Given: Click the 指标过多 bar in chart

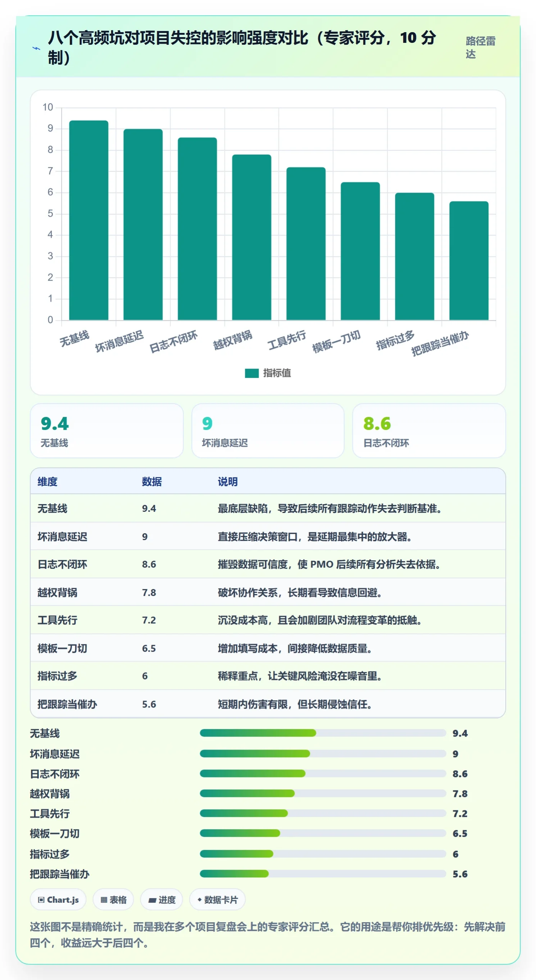Looking at the screenshot, I should tap(415, 256).
